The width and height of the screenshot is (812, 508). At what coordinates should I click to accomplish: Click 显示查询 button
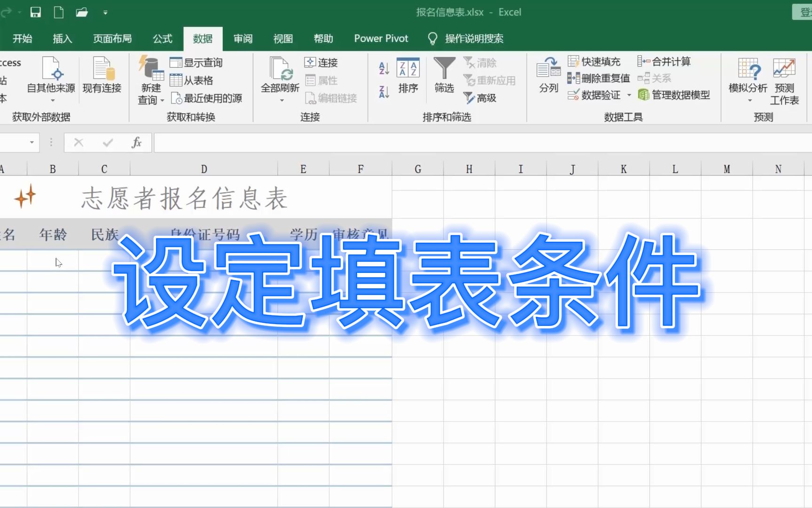click(196, 63)
